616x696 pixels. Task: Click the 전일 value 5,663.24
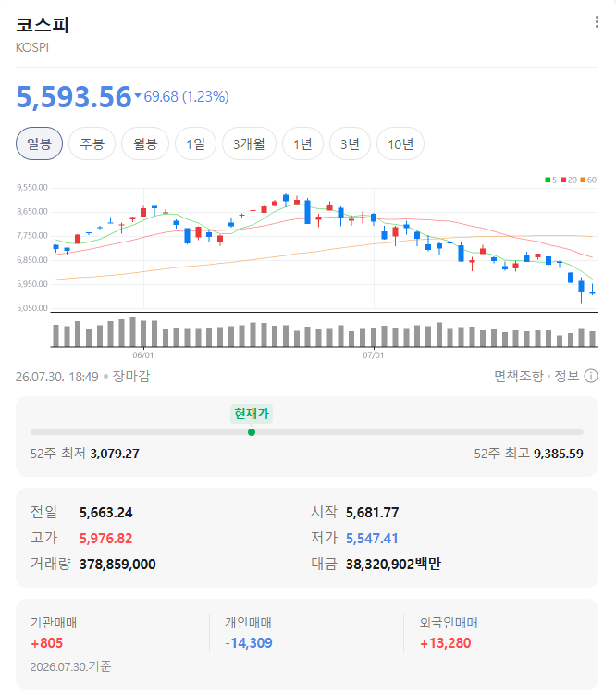point(106,513)
